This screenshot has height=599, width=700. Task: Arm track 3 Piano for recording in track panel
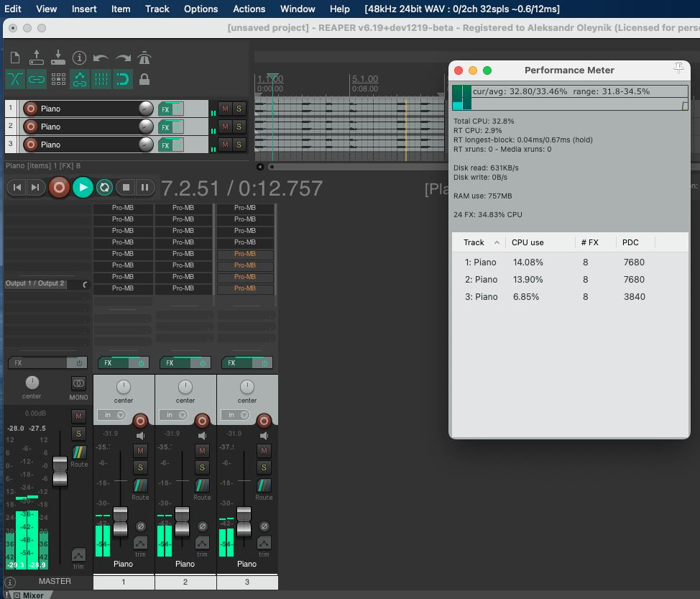[30, 145]
